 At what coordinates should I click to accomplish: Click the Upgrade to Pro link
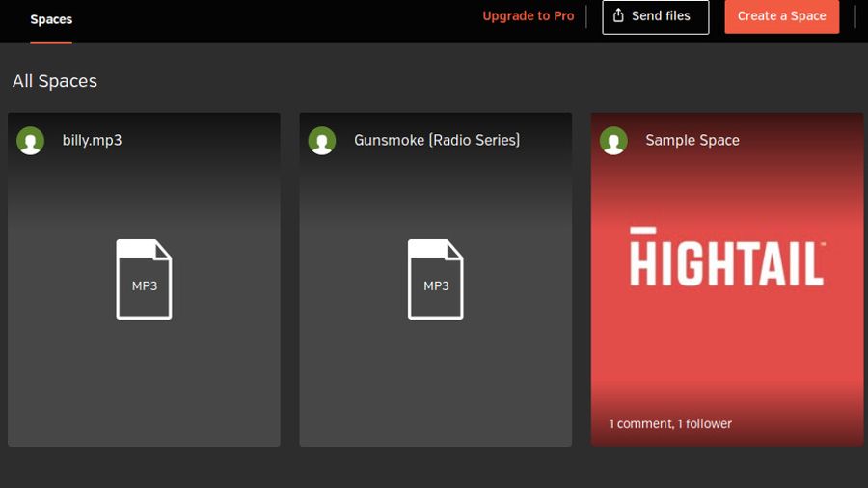(529, 16)
